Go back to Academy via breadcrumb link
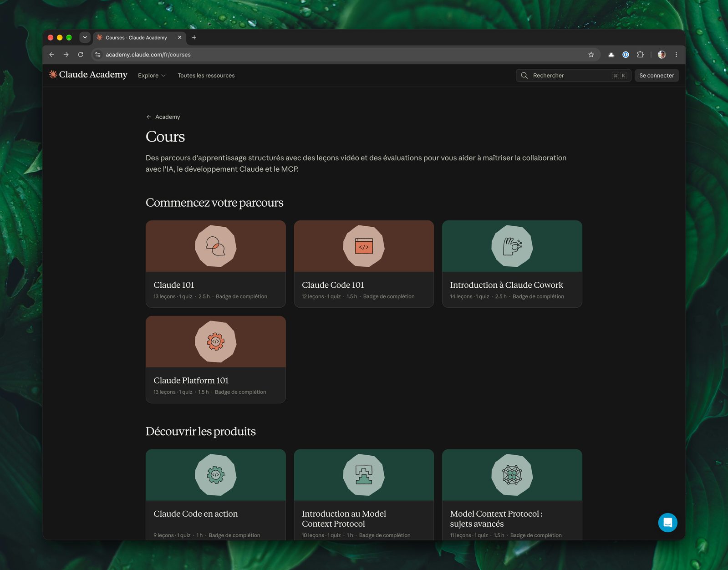This screenshot has width=728, height=570. [x=163, y=117]
